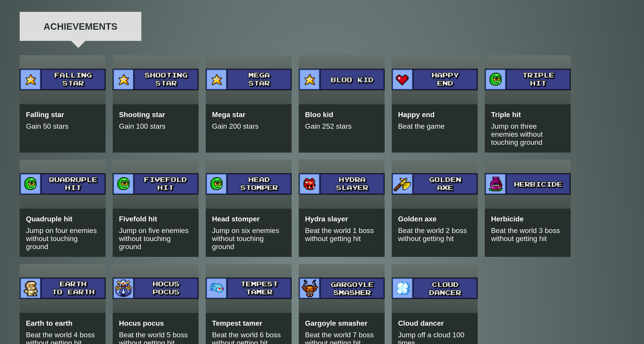Viewport: 644px width, 344px height.
Task: Select the FIVEFOLD HIT pixel banner
Action: pos(155,184)
